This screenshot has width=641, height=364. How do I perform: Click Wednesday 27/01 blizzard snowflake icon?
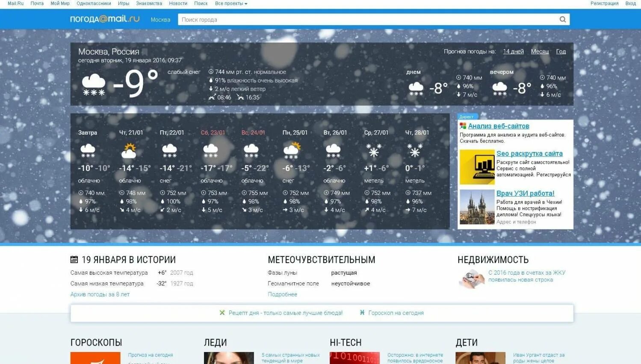374,151
